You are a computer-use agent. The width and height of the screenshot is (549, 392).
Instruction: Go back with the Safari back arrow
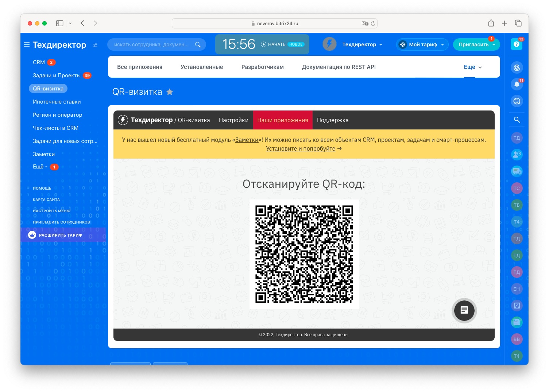tap(82, 23)
